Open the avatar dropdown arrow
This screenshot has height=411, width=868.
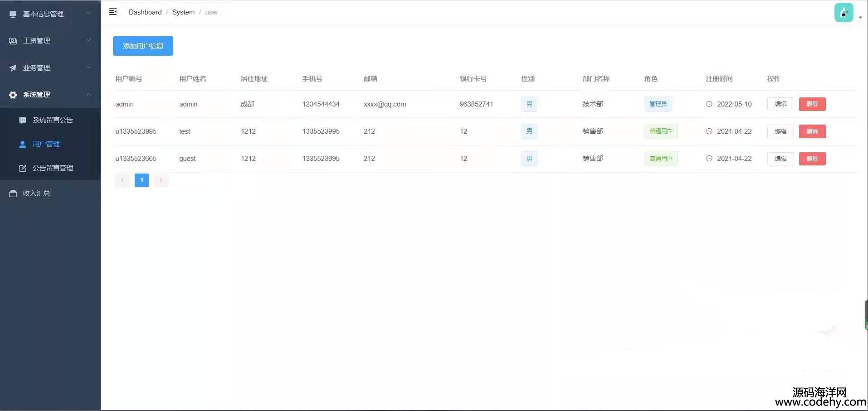pos(860,18)
